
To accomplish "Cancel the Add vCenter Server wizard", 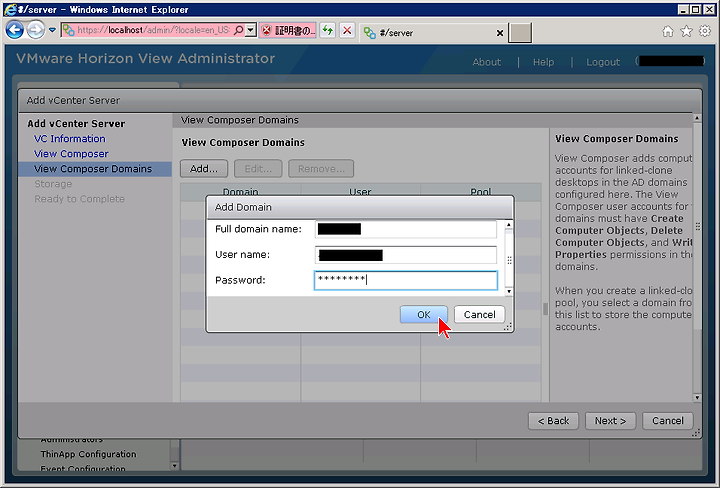I will (x=668, y=421).
